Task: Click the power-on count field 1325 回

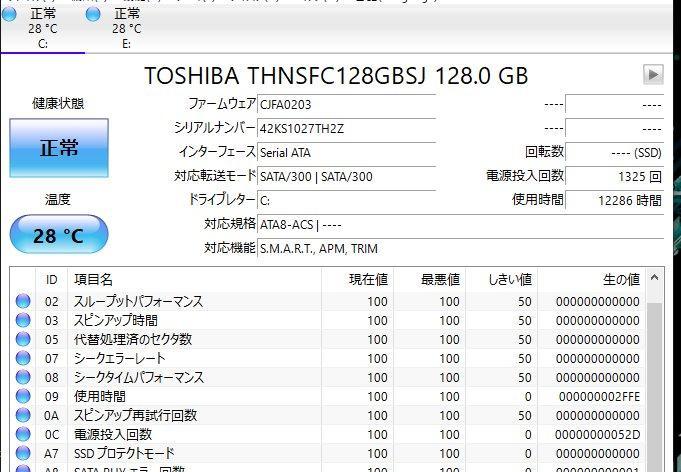Action: [615, 176]
